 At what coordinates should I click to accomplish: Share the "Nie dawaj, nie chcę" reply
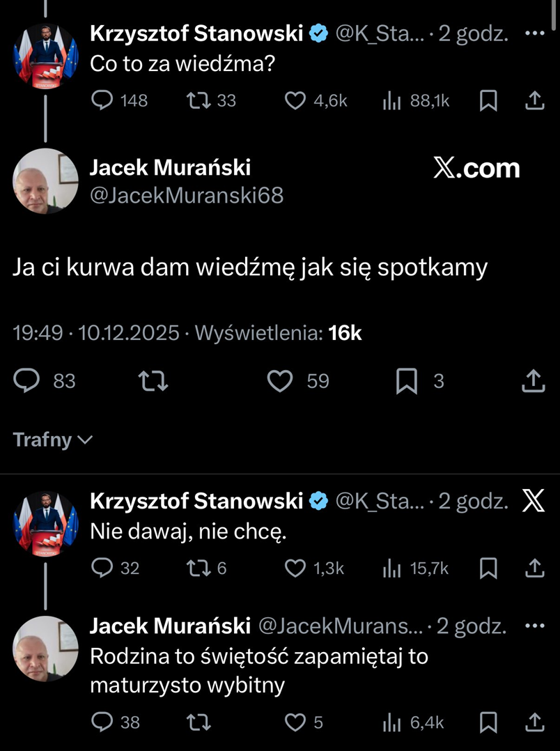[x=534, y=568]
